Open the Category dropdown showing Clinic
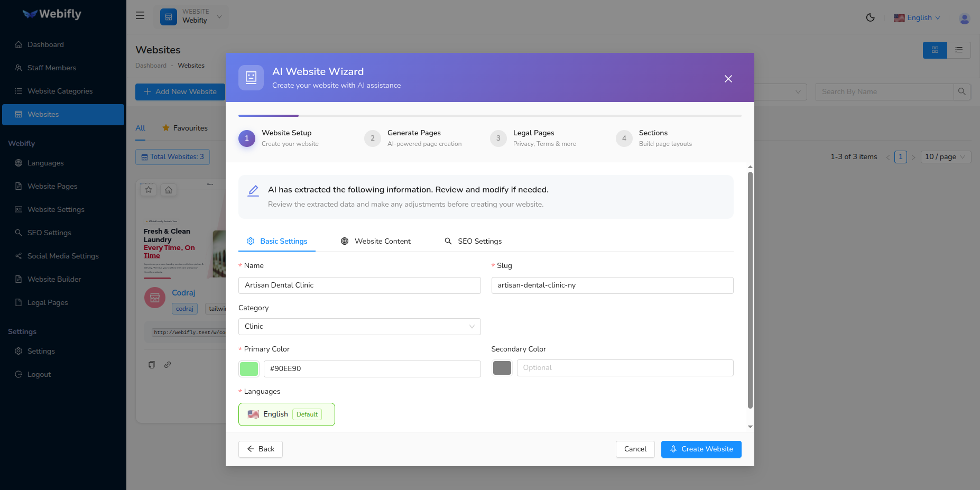Screen dimensions: 980x490 pyautogui.click(x=359, y=326)
